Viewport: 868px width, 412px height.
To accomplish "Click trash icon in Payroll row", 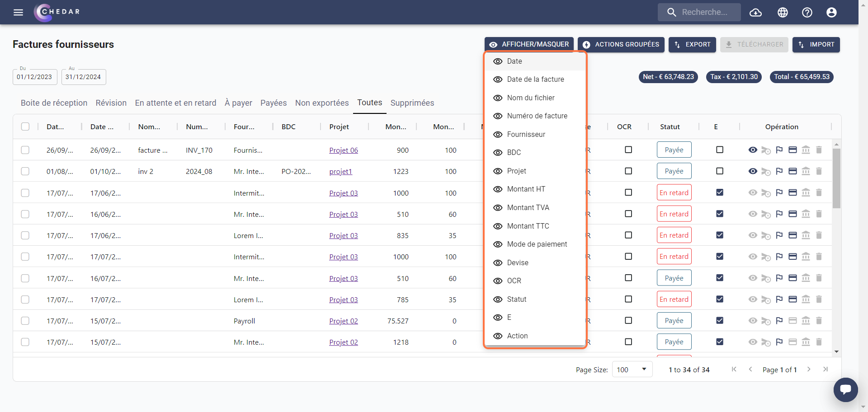I will tap(819, 321).
